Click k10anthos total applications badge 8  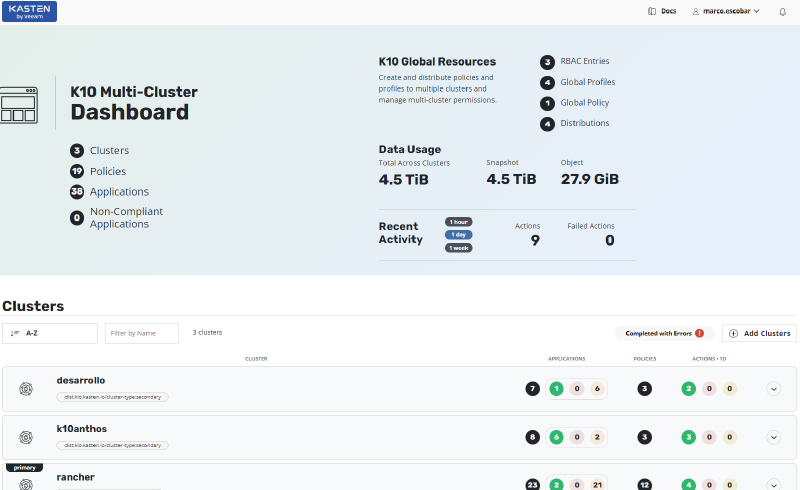(x=532, y=437)
